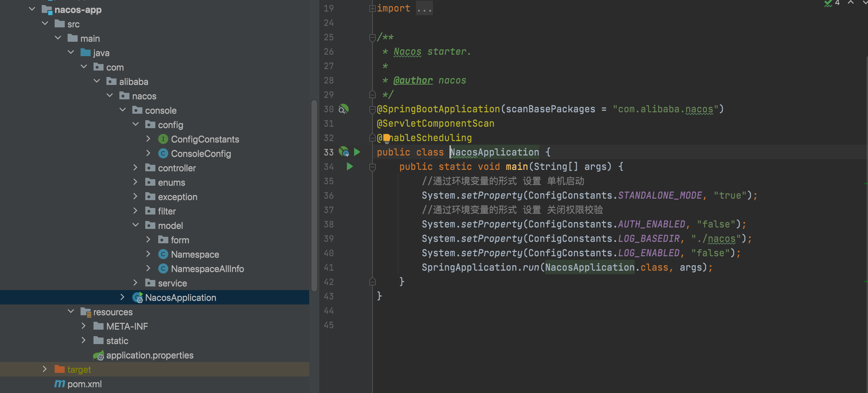Click the Spring bean gutter icon on line 33
The height and width of the screenshot is (393, 868).
(344, 152)
